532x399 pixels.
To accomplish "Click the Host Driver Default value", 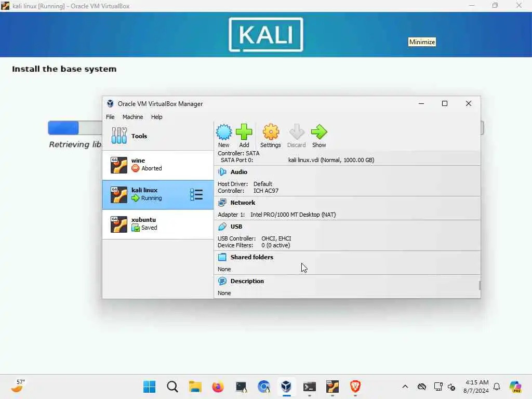I will (262, 184).
